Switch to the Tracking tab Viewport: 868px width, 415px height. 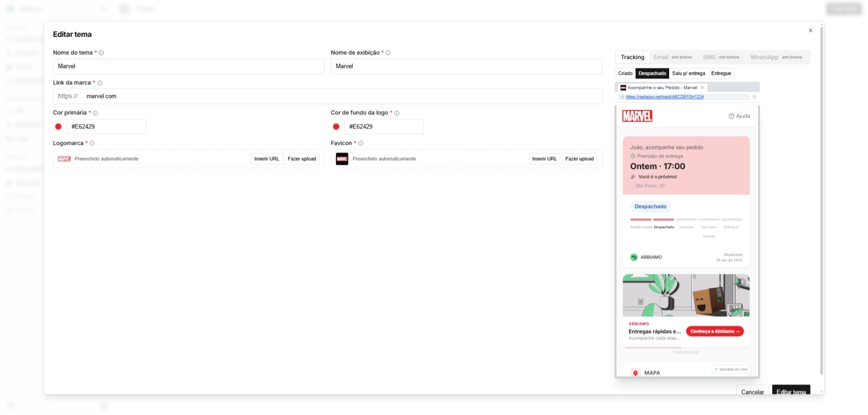tap(632, 57)
